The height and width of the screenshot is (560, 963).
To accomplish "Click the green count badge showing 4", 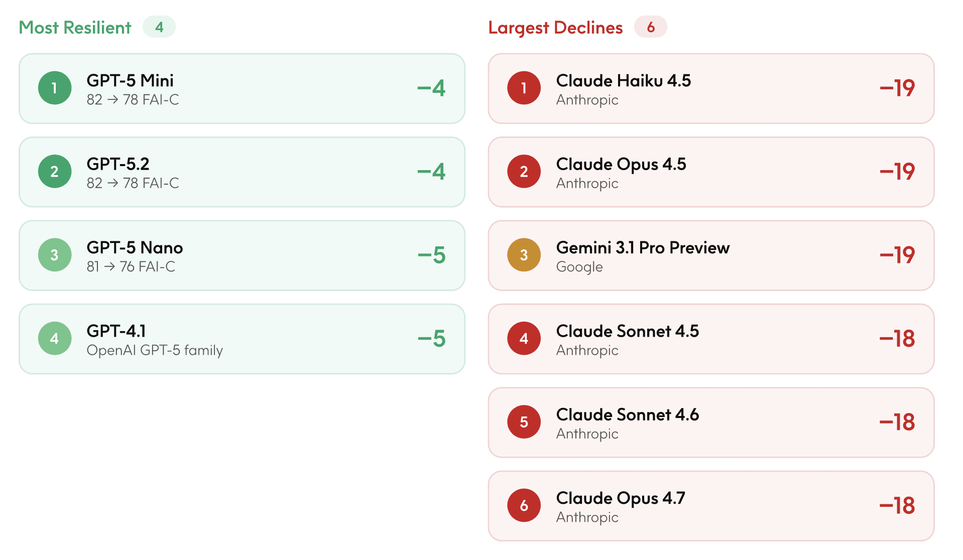I will coord(159,27).
